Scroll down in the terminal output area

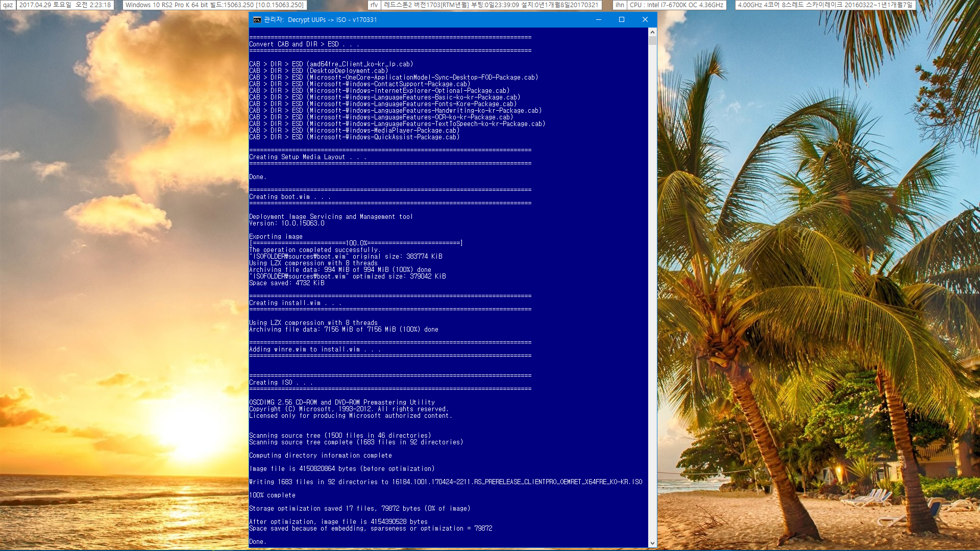(652, 543)
